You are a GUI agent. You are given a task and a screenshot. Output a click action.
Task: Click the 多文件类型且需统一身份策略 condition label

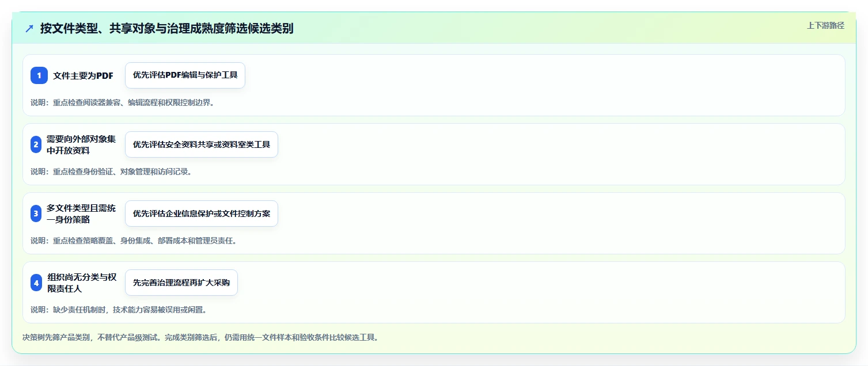(81, 213)
